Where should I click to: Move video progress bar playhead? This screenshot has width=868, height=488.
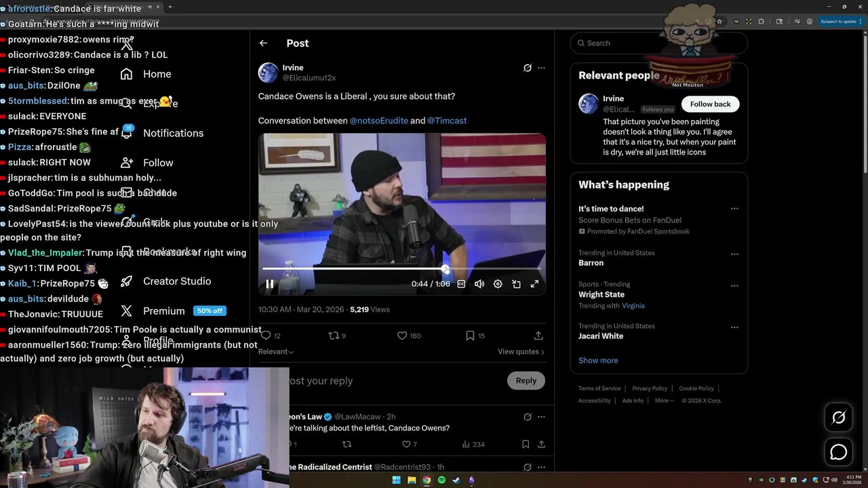pyautogui.click(x=445, y=269)
